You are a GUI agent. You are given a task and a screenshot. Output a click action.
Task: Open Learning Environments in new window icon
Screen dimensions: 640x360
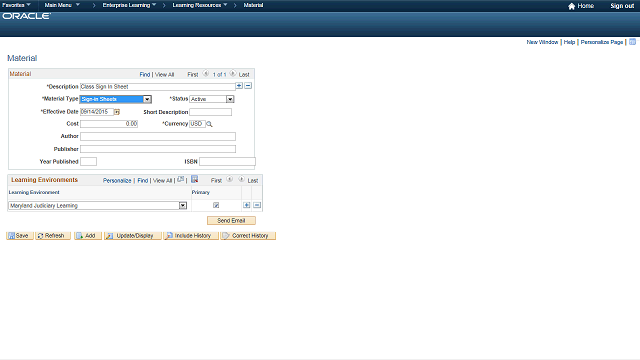[180, 179]
